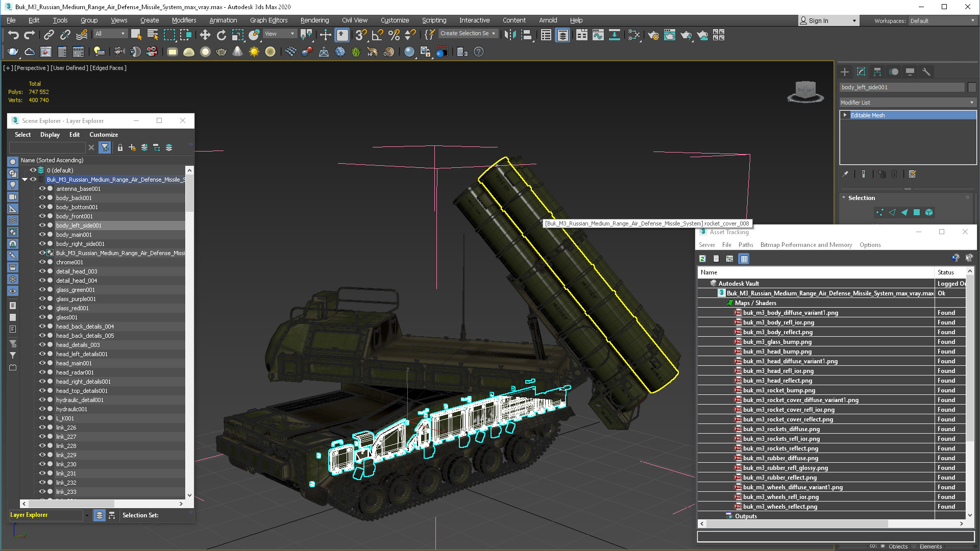This screenshot has width=980, height=551.
Task: Toggle visibility of chrome001
Action: (42, 262)
